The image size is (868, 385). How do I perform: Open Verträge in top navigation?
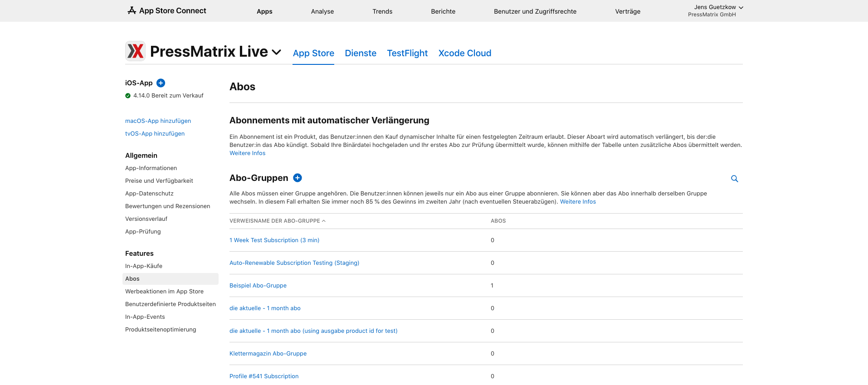click(x=628, y=11)
